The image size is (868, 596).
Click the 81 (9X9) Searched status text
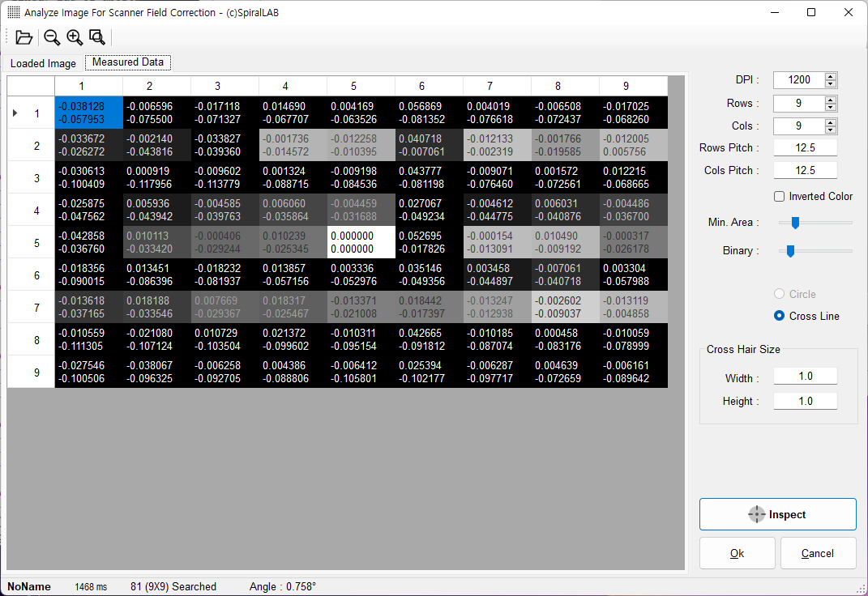173,586
